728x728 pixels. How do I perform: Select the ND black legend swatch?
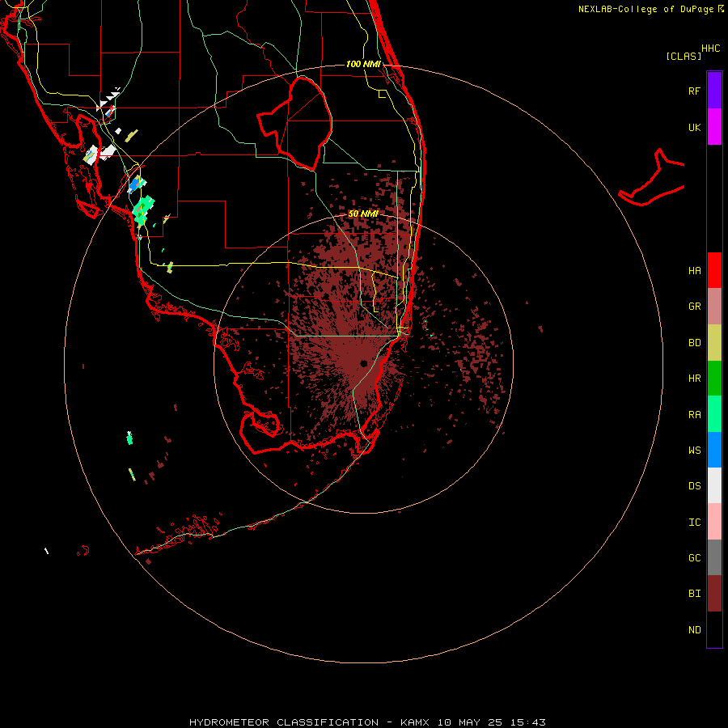tap(714, 629)
